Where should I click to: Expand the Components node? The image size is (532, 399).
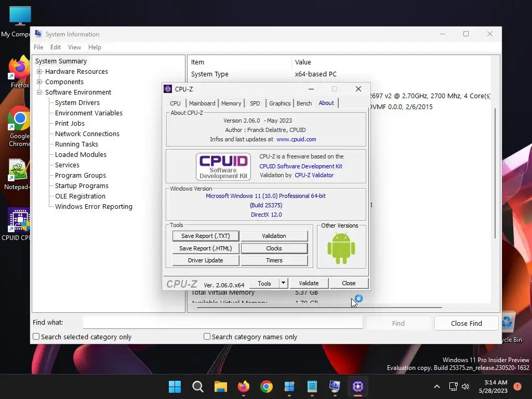point(39,82)
